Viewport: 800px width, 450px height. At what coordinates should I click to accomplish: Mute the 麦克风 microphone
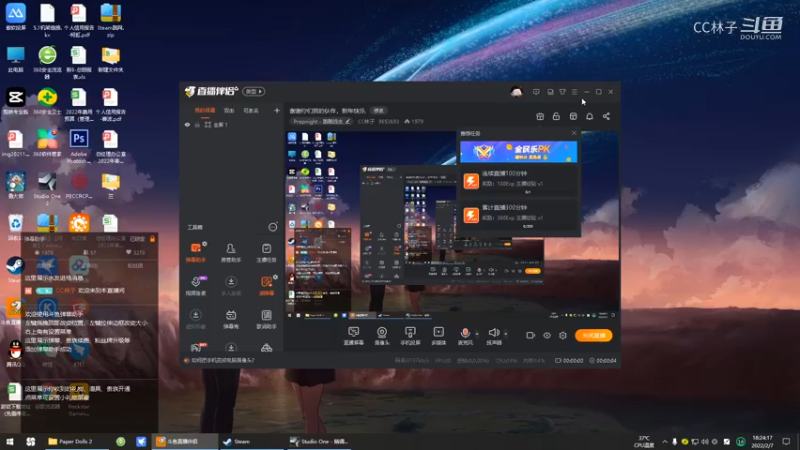pos(465,333)
